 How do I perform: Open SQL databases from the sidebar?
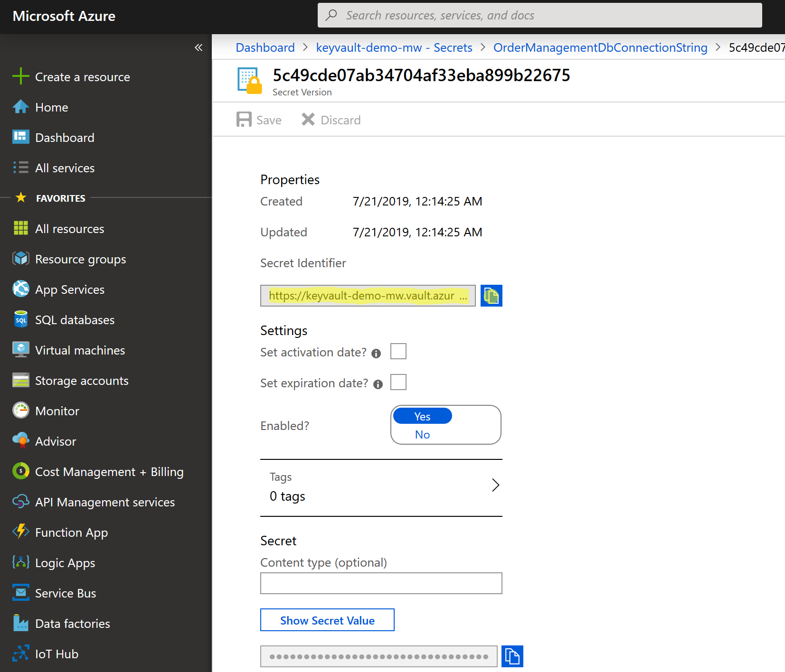[74, 319]
